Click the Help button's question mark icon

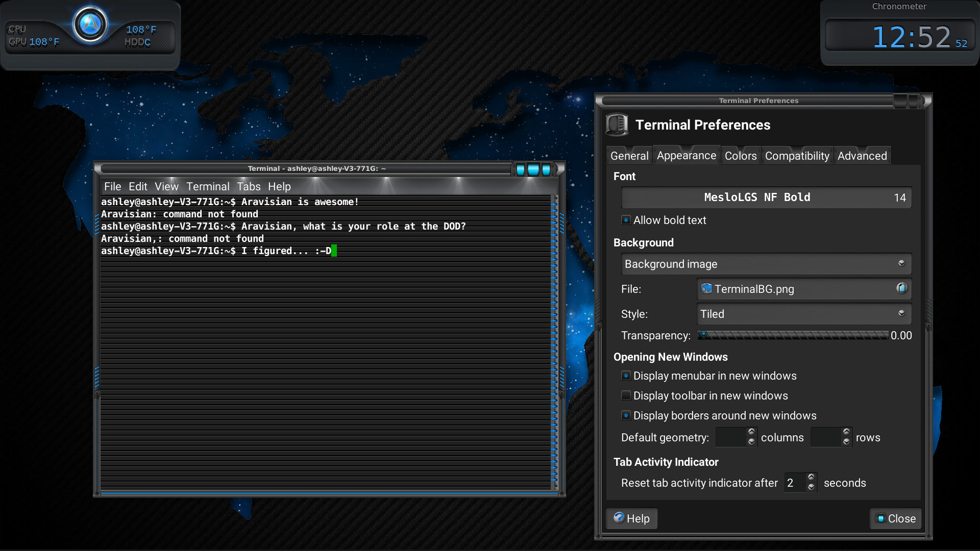[x=619, y=518]
